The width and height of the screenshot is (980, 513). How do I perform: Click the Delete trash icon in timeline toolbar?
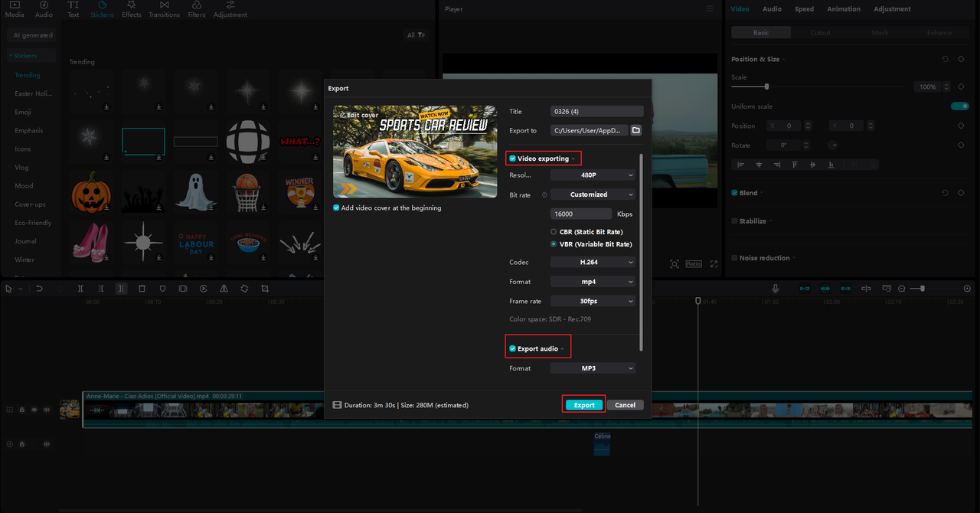pyautogui.click(x=142, y=289)
